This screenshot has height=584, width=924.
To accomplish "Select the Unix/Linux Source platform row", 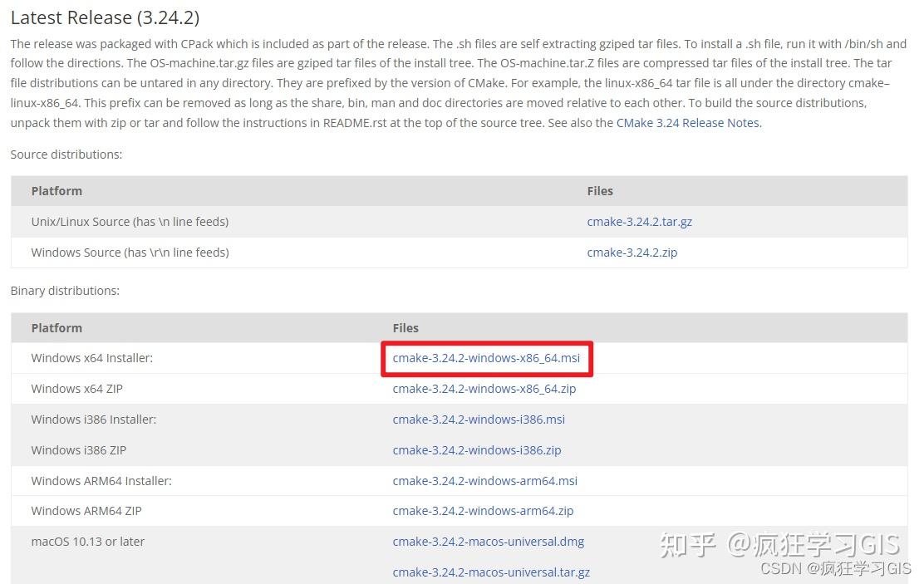I will pyautogui.click(x=129, y=222).
